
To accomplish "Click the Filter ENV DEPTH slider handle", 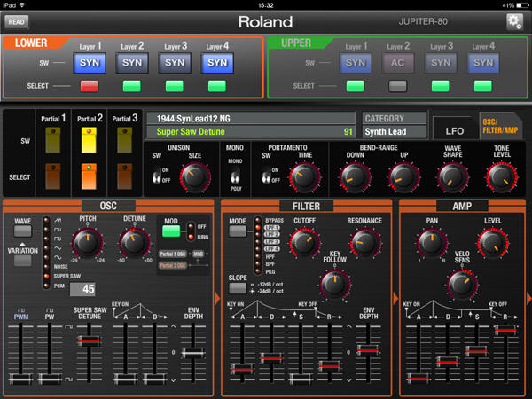I will [367, 350].
